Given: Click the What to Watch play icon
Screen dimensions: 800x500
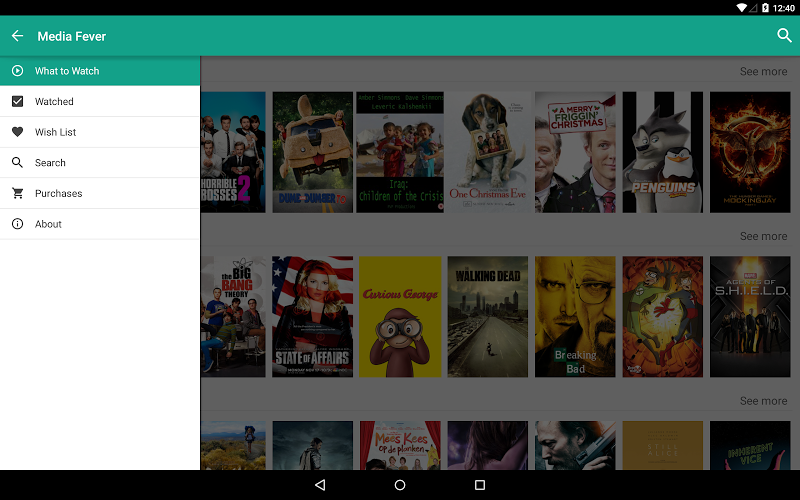Looking at the screenshot, I should coord(17,71).
